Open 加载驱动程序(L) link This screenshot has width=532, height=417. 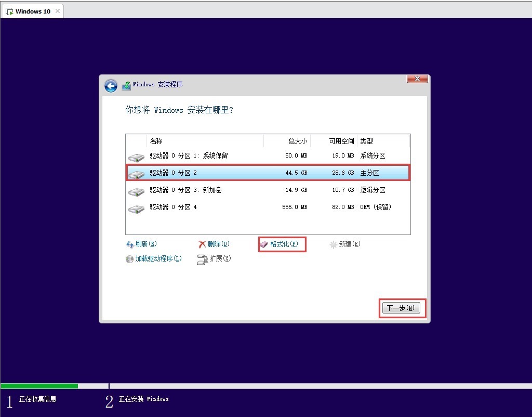158,258
